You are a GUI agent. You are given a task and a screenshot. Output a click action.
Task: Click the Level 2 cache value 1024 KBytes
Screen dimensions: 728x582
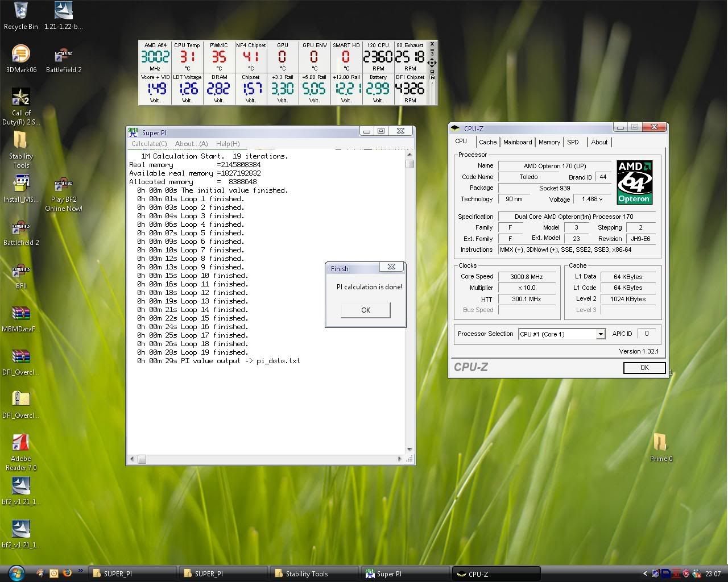[x=628, y=299]
